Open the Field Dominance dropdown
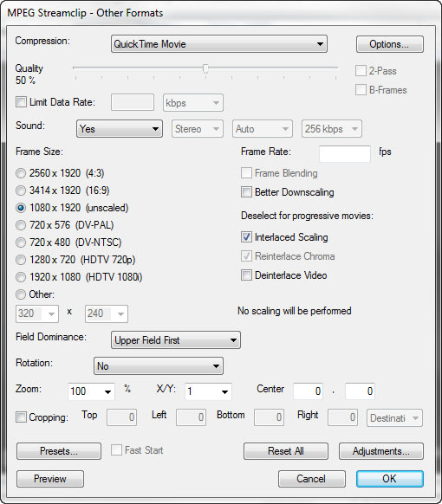Image resolution: width=442 pixels, height=504 pixels. [x=176, y=340]
